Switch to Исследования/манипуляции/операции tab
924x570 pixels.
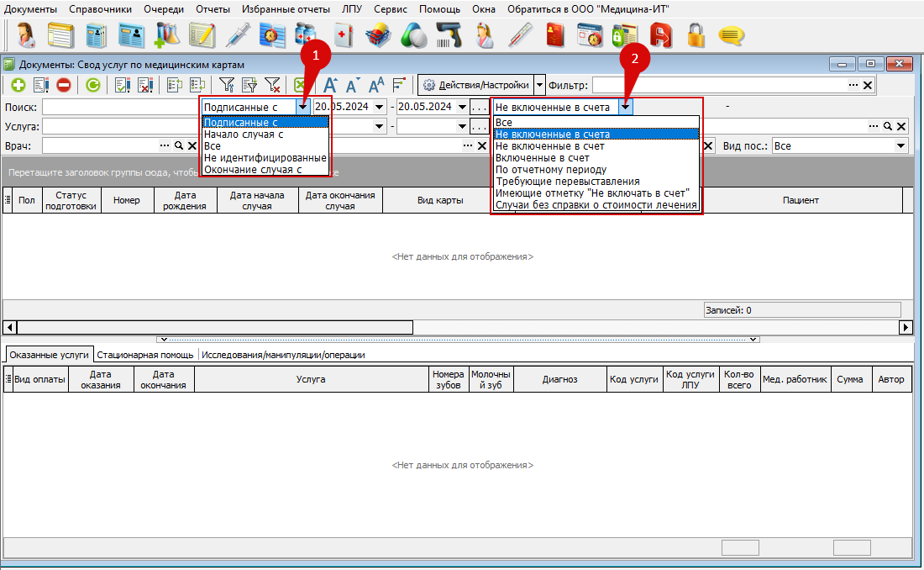coord(283,355)
